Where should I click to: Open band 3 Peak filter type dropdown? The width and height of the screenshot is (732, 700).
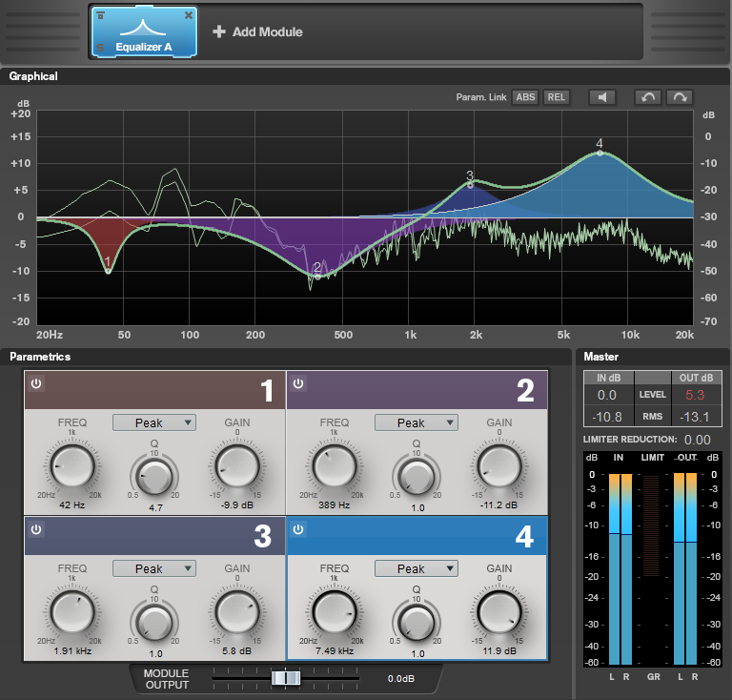[154, 568]
